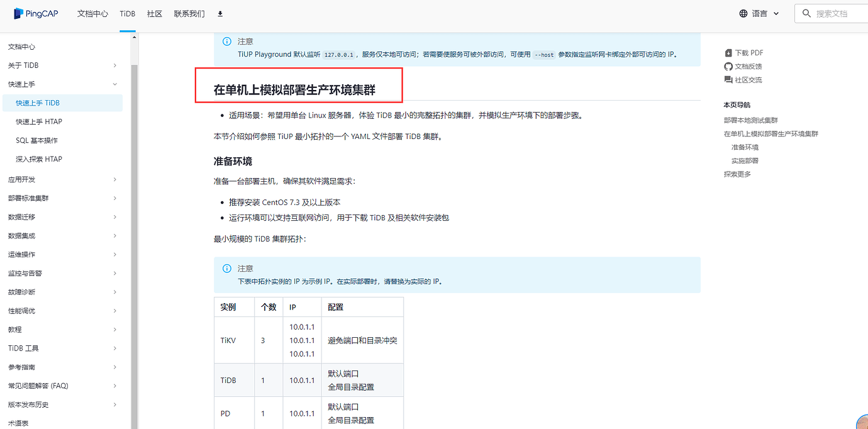
Task: Open 联系我们 in top navigation
Action: point(189,13)
